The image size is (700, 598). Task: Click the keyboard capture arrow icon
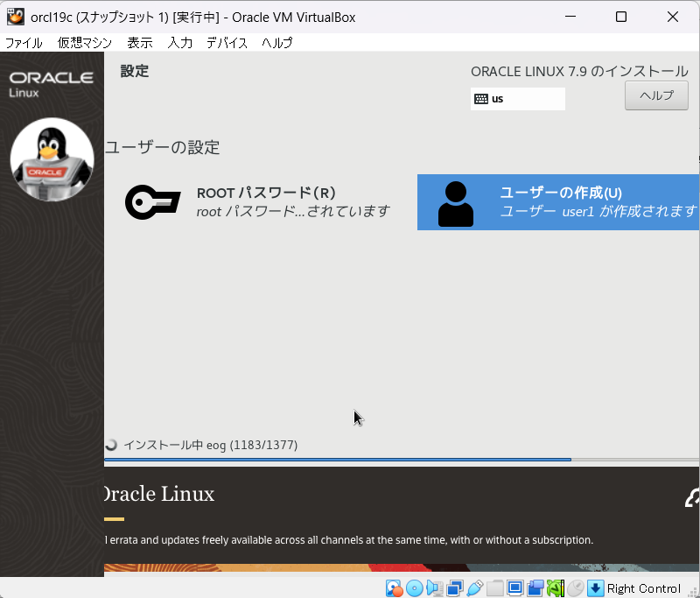[595, 588]
